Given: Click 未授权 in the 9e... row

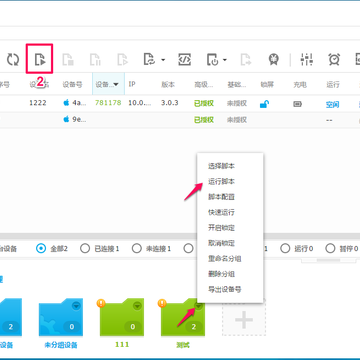Looking at the screenshot, I should pos(237,120).
